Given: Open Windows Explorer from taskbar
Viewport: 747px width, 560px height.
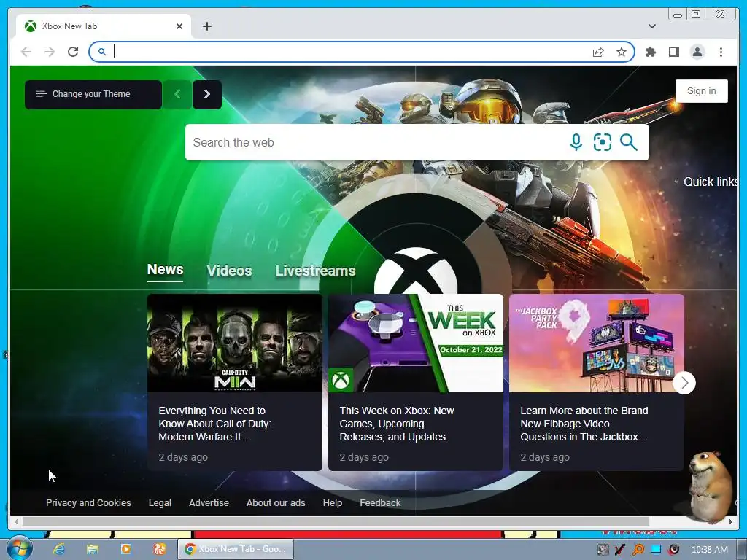Looking at the screenshot, I should pyautogui.click(x=93, y=549).
